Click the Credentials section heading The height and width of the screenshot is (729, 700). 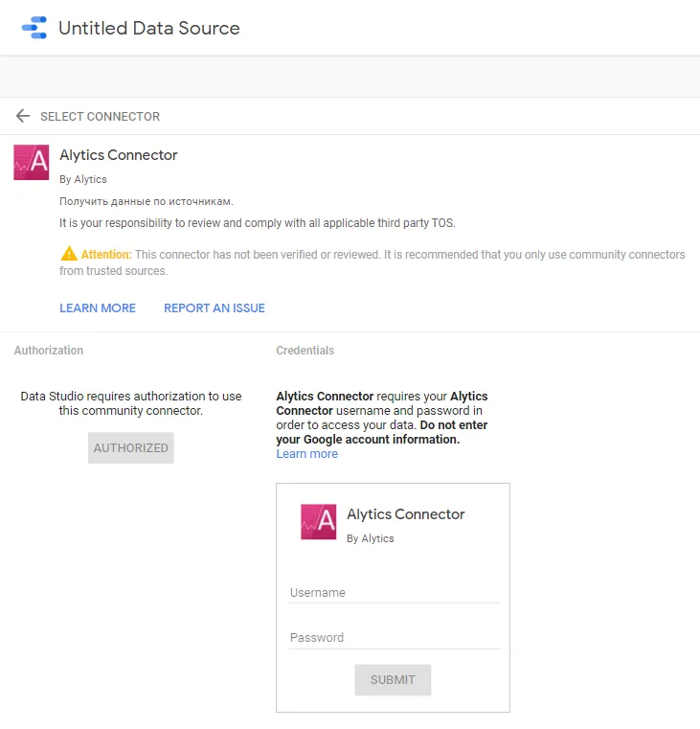coord(305,350)
